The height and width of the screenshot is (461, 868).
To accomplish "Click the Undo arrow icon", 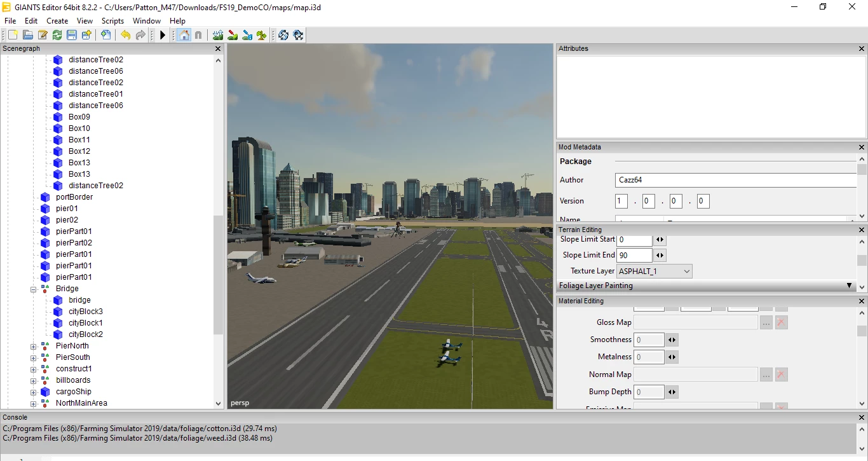I will click(126, 35).
